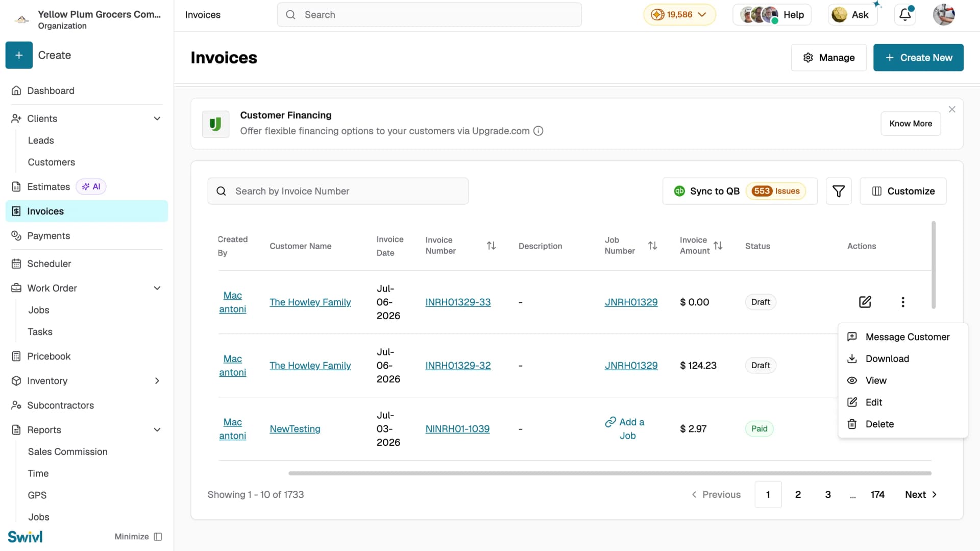
Task: Expand the Inventory section chevron
Action: tap(157, 381)
